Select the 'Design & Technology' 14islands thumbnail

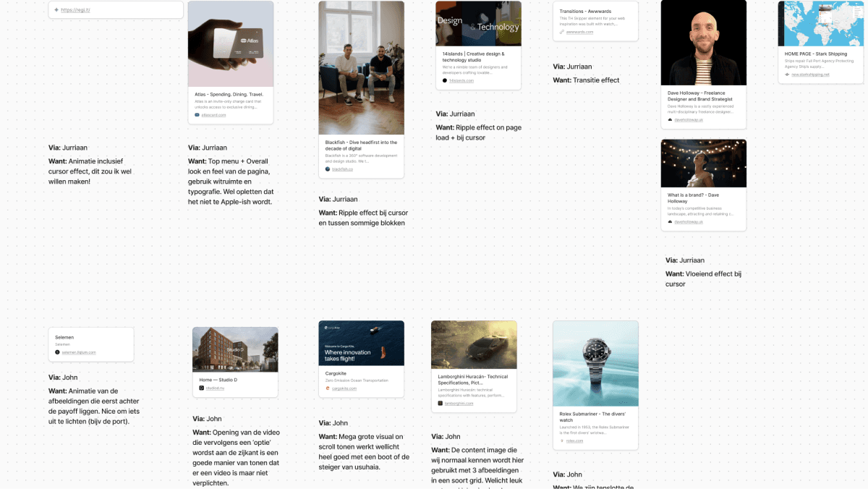click(x=479, y=24)
